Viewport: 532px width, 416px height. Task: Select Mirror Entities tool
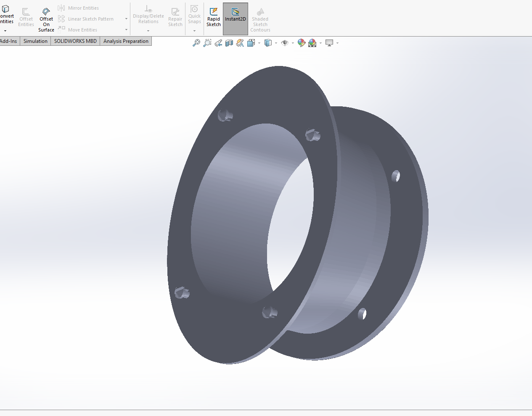coord(78,8)
